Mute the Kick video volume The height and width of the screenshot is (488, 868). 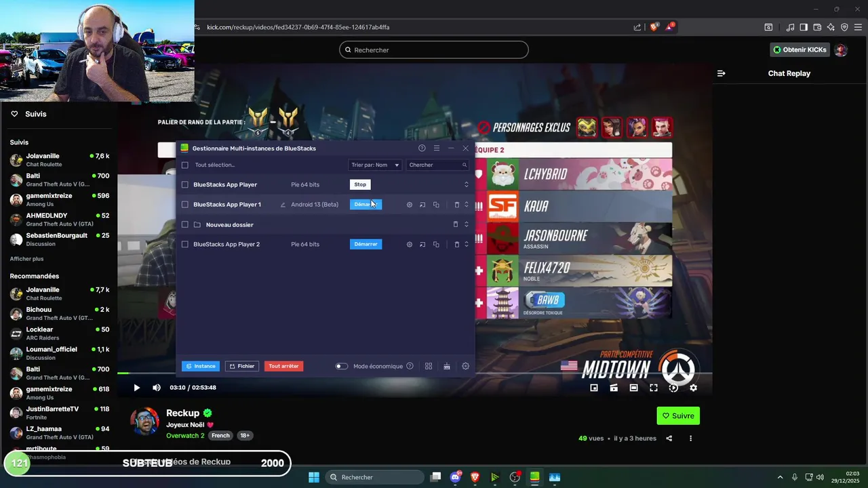coord(157,388)
